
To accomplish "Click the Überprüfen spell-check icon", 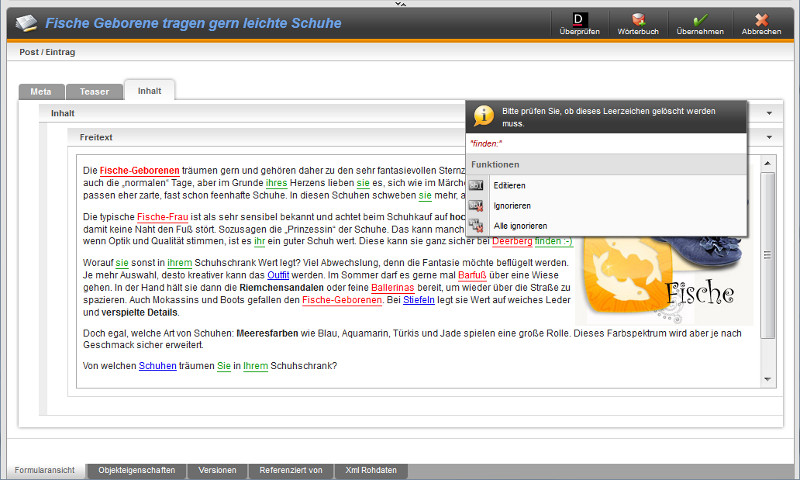I will [579, 19].
